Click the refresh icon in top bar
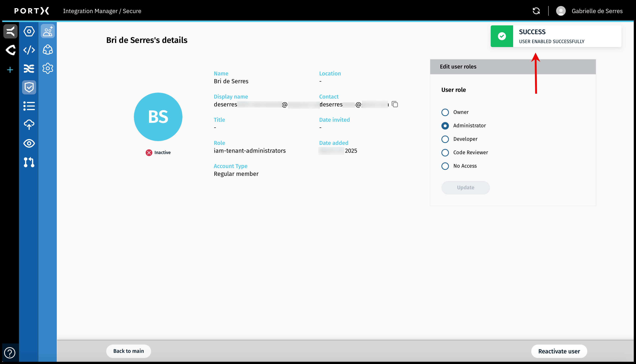The image size is (636, 364). pyautogui.click(x=536, y=11)
